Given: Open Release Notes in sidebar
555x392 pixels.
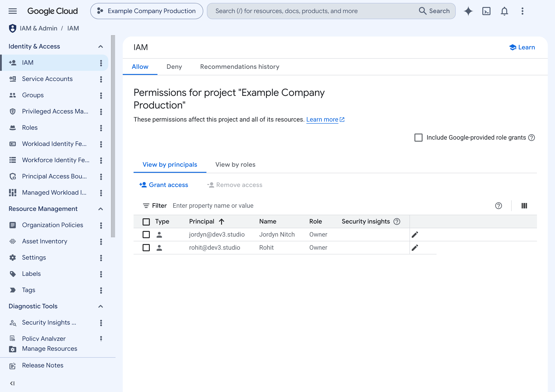Looking at the screenshot, I should click(x=43, y=365).
